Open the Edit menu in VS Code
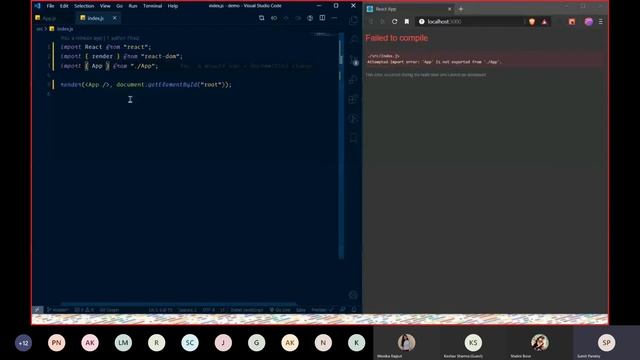 (64, 6)
